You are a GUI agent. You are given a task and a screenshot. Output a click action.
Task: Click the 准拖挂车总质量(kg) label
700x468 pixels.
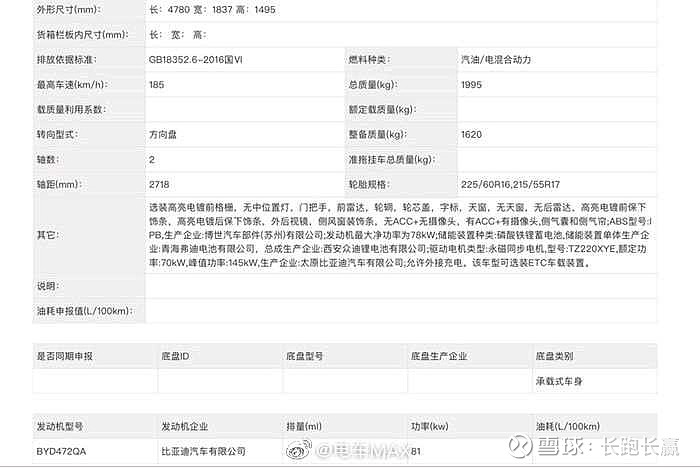point(392,159)
